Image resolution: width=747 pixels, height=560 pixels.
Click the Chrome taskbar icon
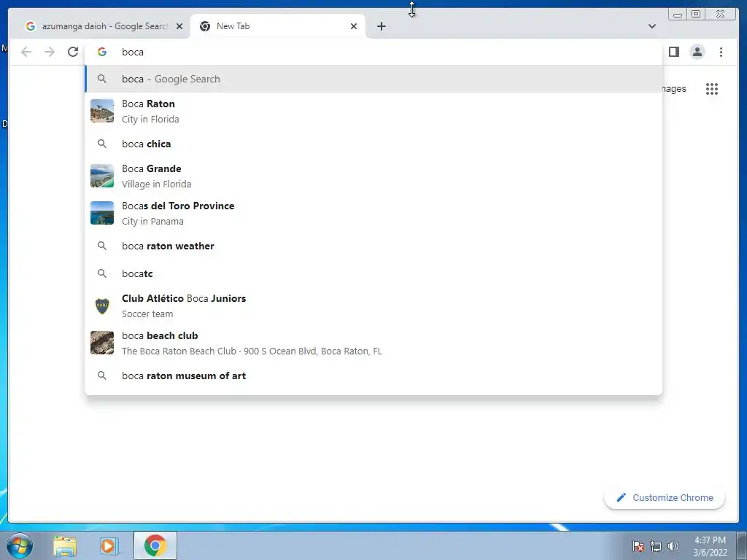click(155, 545)
